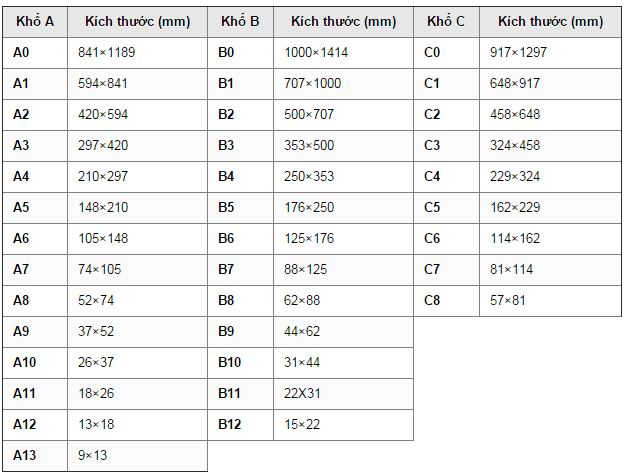The image size is (627, 473).
Task: Click the 917×1297 dimension cell
Action: coord(518,52)
